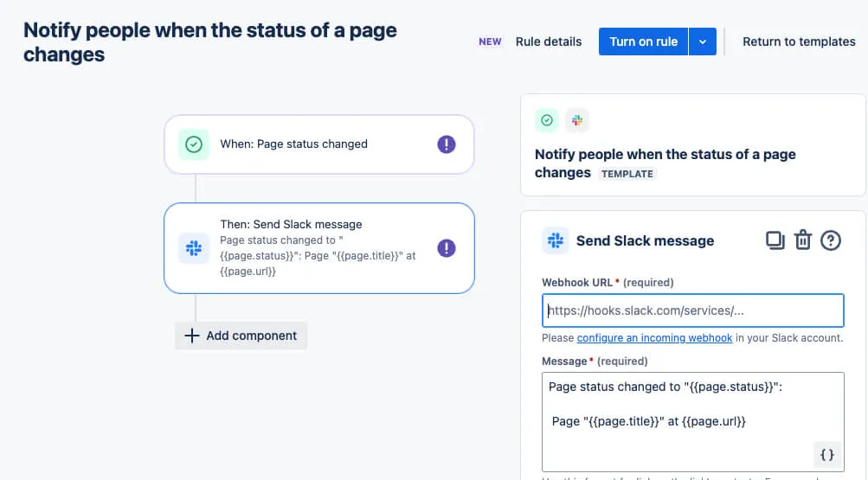Open the configure an incoming webhook link
The height and width of the screenshot is (480, 868).
coord(654,338)
